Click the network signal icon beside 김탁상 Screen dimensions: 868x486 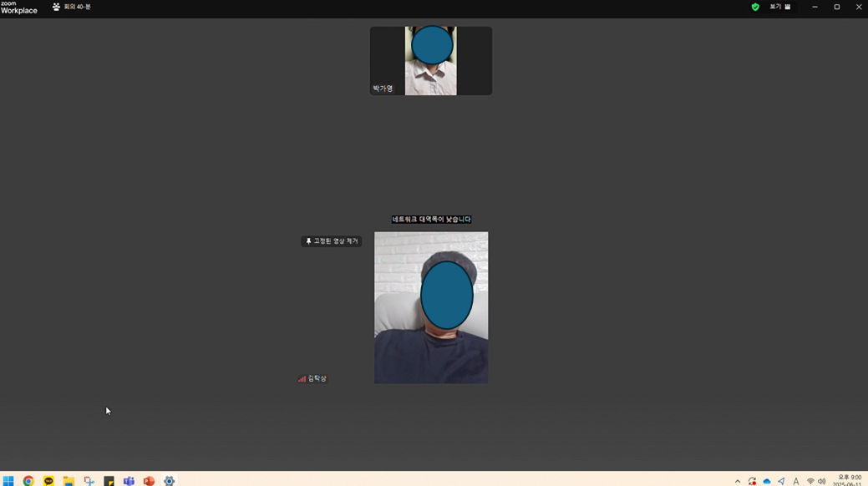pos(302,379)
